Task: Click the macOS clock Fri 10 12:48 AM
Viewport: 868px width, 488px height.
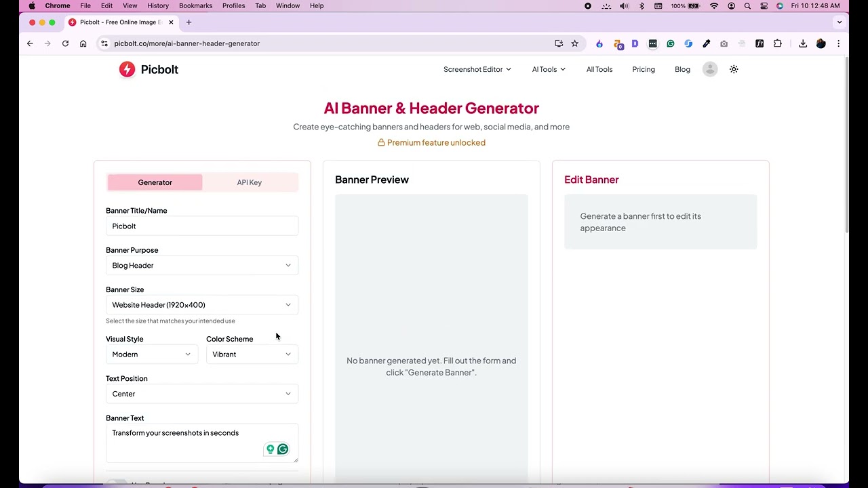Action: coord(815,5)
